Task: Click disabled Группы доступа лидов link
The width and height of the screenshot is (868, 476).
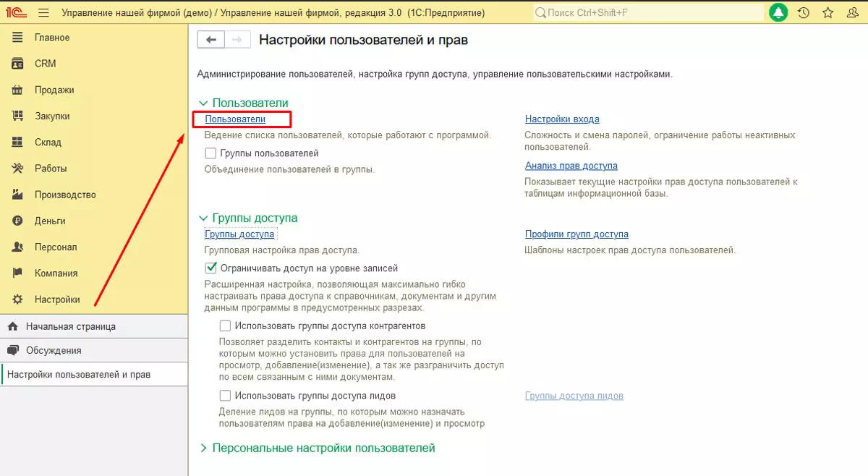Action: (x=574, y=396)
